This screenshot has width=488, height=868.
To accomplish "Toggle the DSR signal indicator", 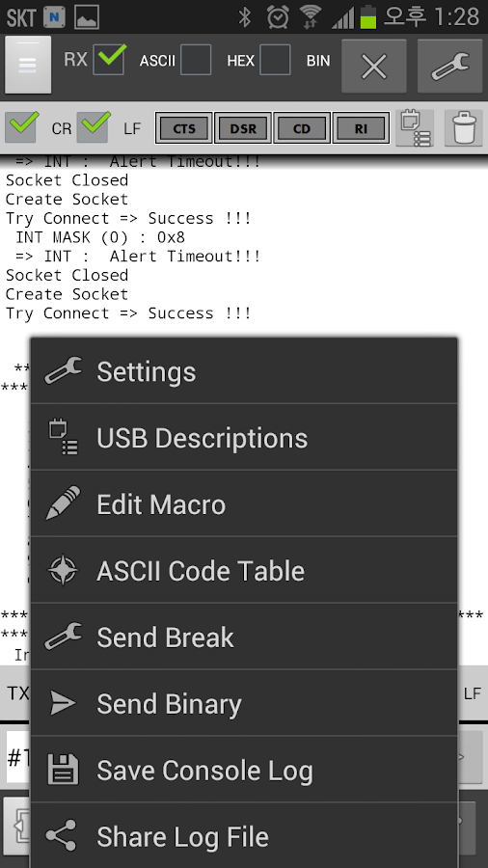I will tap(243, 128).
